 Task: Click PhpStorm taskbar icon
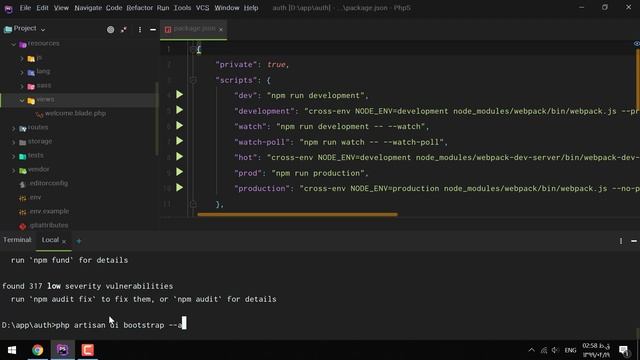tap(62, 350)
